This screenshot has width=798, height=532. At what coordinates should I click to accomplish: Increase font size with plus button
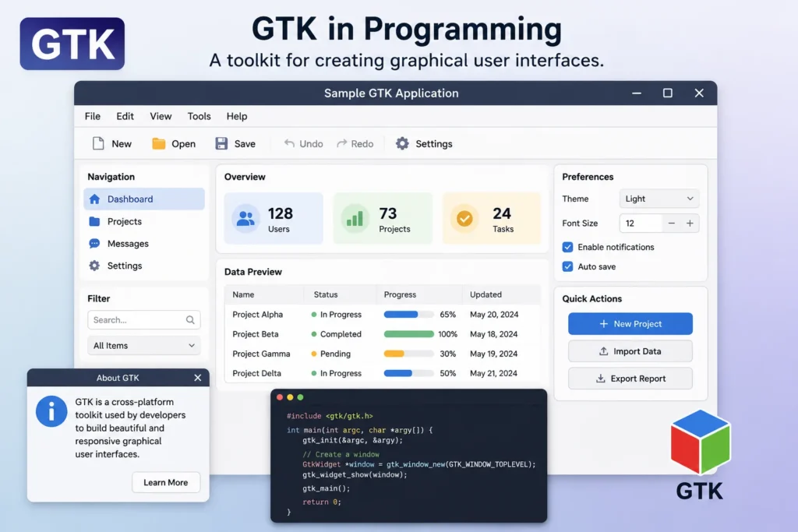(x=690, y=224)
